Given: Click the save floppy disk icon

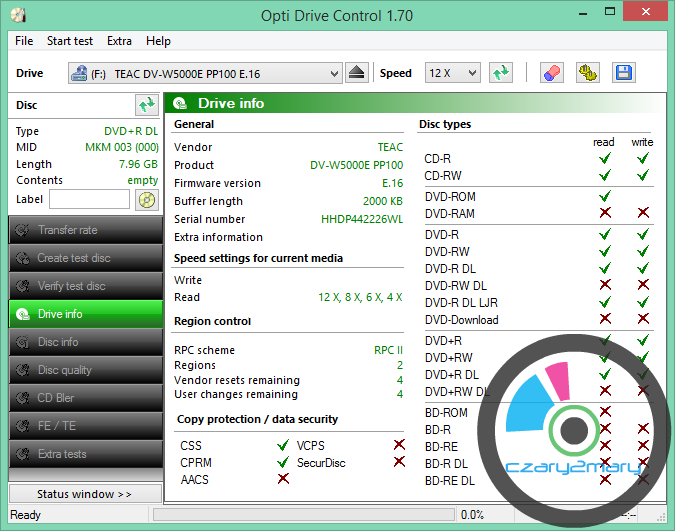Looking at the screenshot, I should click(x=623, y=73).
